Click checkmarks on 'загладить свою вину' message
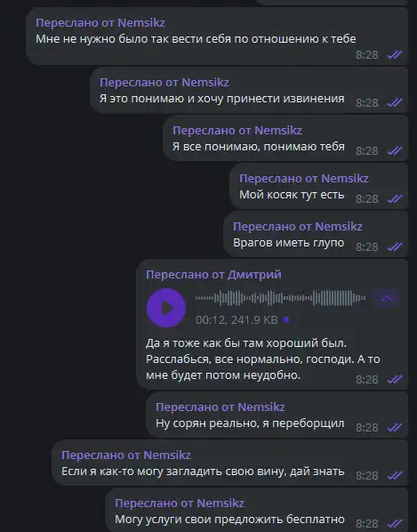 coord(395,476)
